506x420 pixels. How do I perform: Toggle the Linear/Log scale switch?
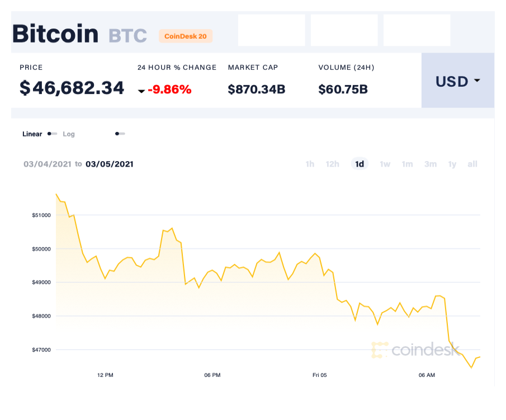(x=52, y=134)
